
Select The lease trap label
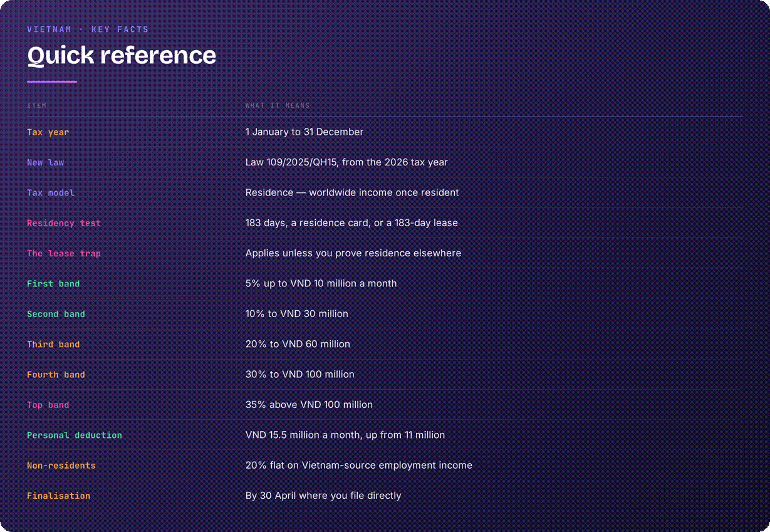coord(64,253)
